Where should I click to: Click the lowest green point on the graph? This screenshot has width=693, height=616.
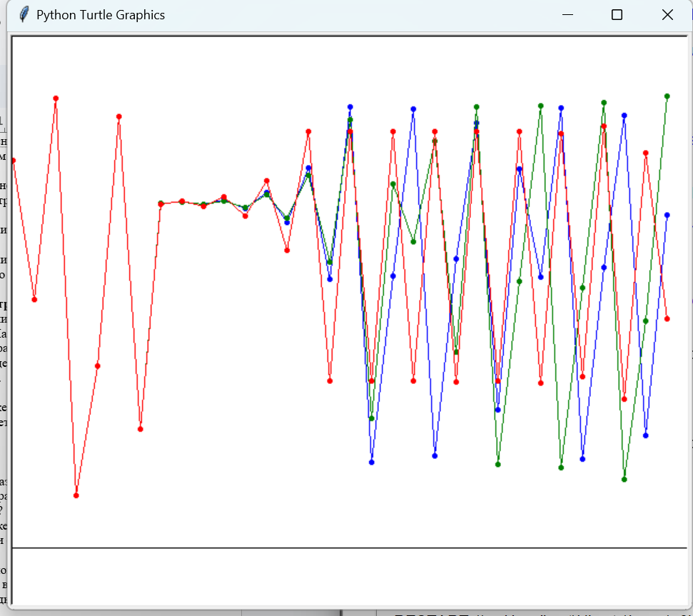point(624,480)
